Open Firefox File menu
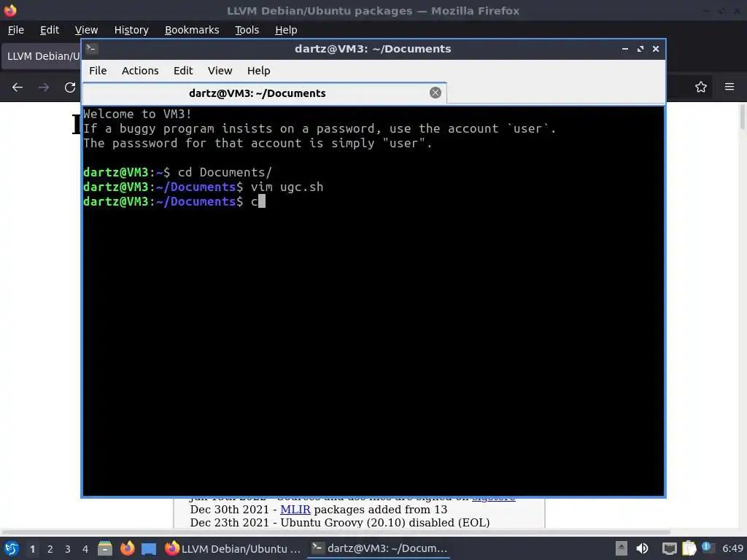 (x=16, y=30)
